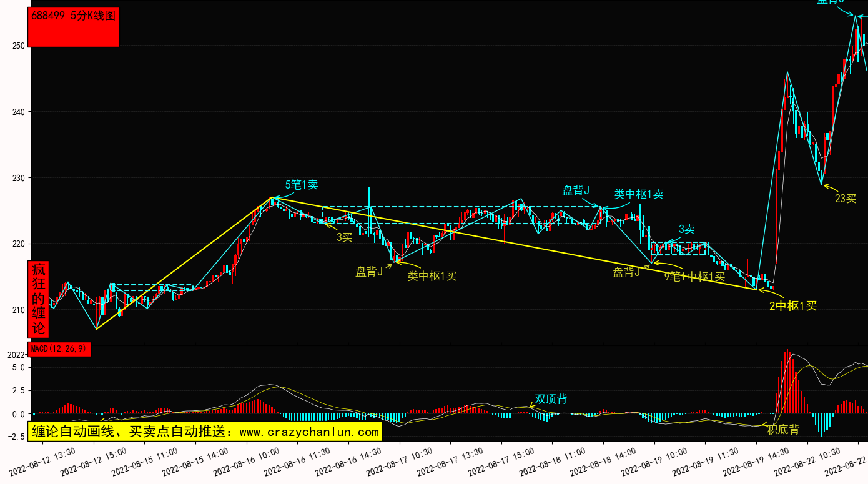This screenshot has width=868, height=484.
Task: Select the 5笔1卖 sell signal label
Action: (302, 185)
